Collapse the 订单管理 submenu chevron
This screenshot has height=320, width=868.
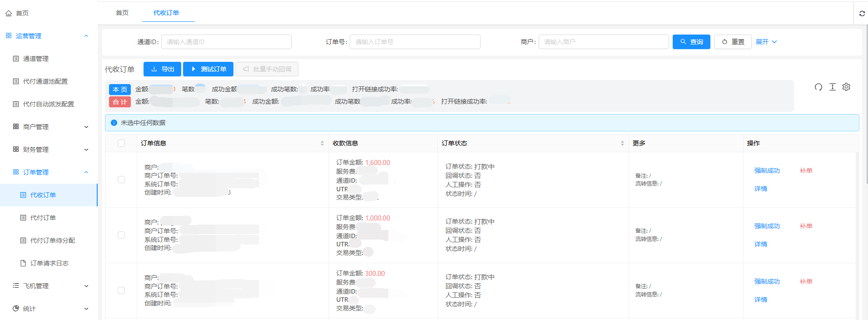[86, 172]
